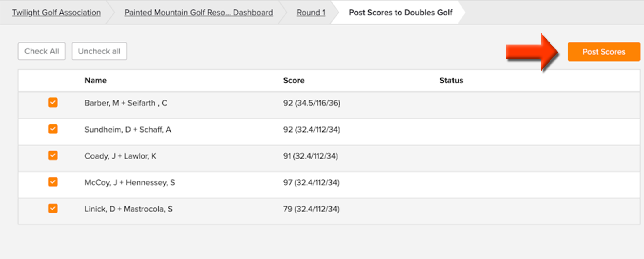Uncheck the Barber, M + Seifarth, C checkbox
Viewport: 644px width, 259px height.
53,103
